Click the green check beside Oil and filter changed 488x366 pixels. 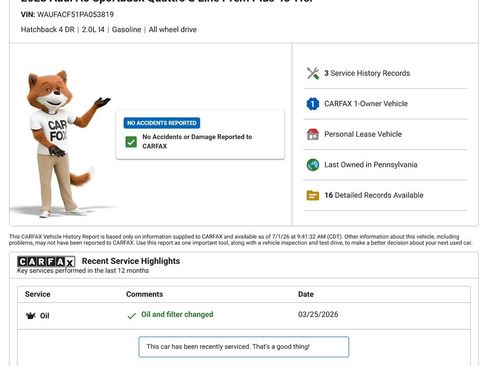click(x=132, y=315)
